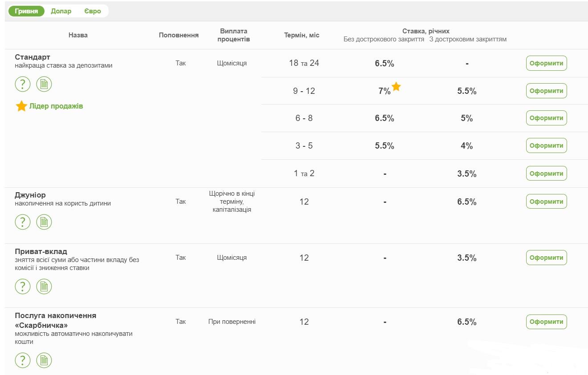Open the document icon for Скарбничка service
This screenshot has height=375, width=588.
pyautogui.click(x=44, y=360)
